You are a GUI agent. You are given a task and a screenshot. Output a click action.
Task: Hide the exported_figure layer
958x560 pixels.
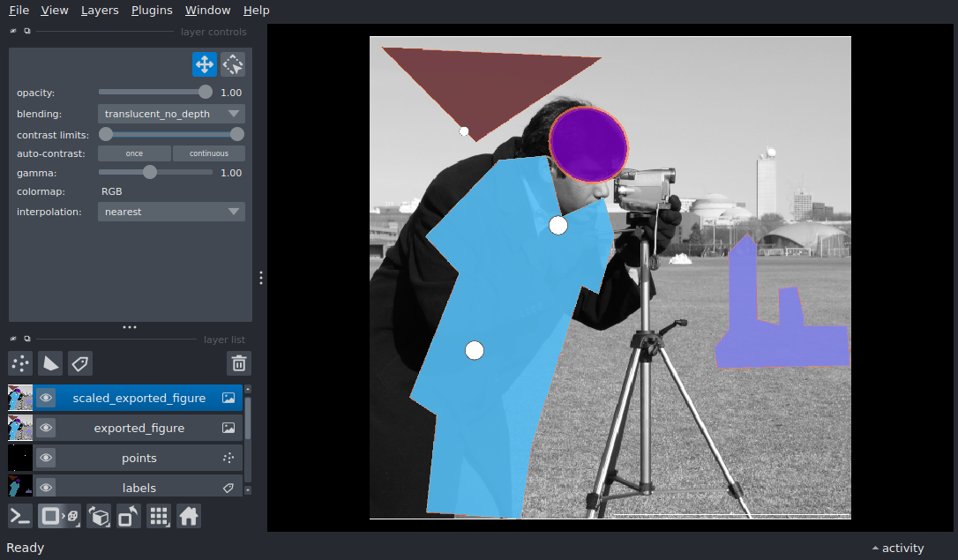click(x=46, y=428)
